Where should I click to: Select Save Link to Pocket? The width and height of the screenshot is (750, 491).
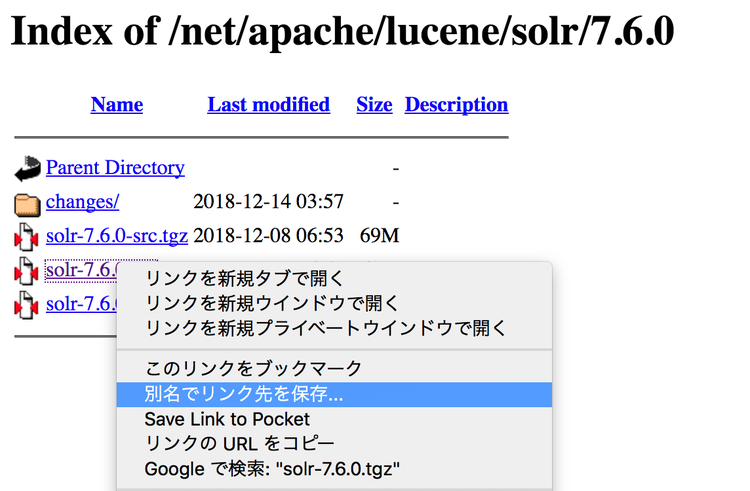click(x=334, y=419)
